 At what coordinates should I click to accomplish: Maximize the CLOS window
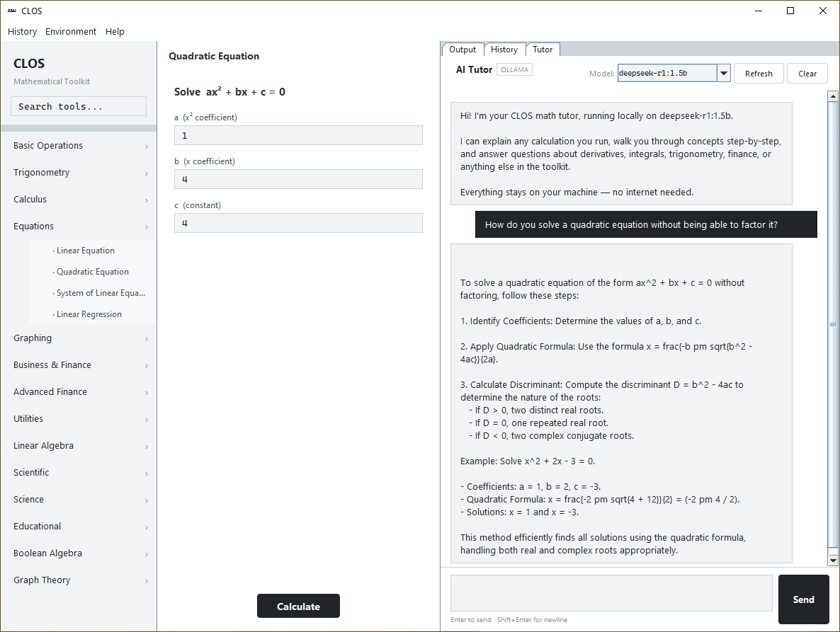790,11
